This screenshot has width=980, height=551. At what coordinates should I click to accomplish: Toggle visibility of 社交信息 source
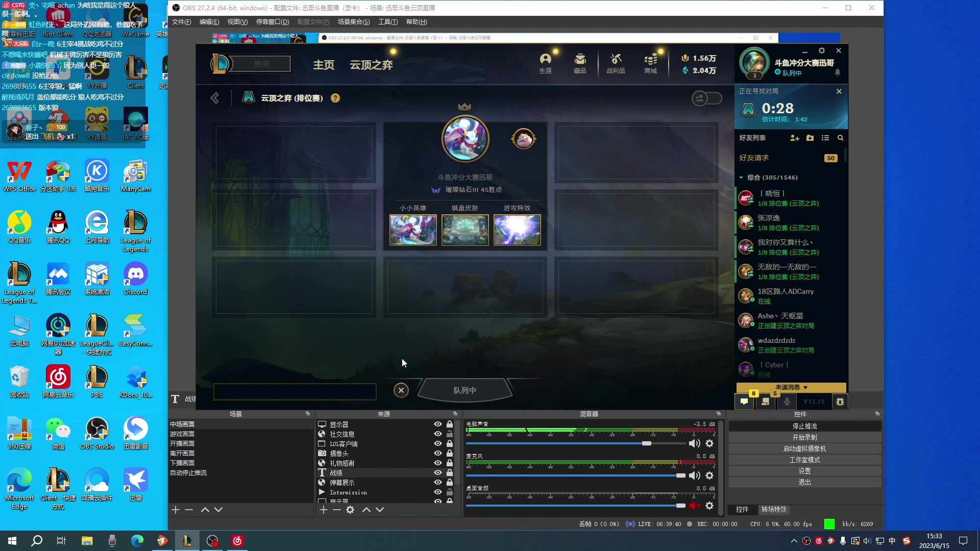[x=438, y=434]
